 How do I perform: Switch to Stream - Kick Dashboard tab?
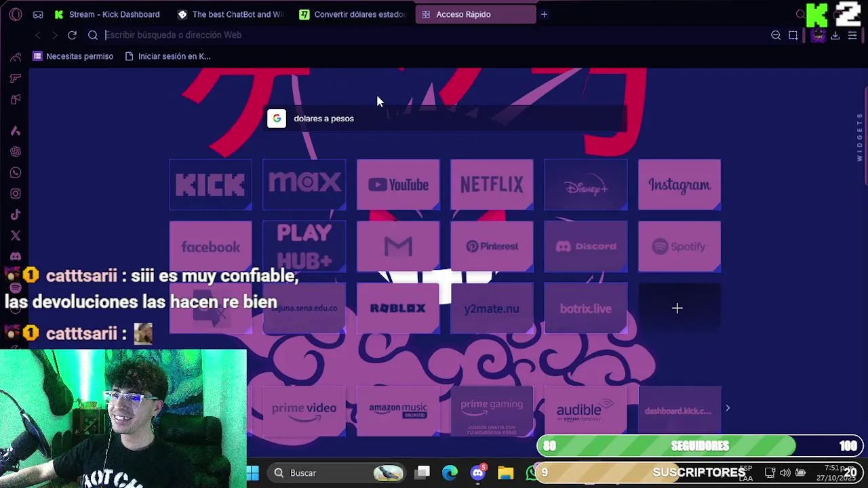[x=107, y=14]
